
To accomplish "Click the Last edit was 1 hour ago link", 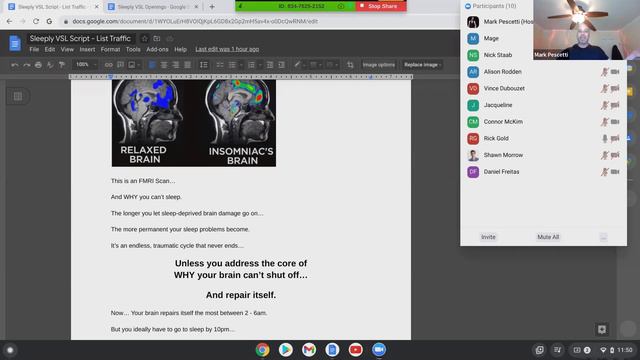I will point(227,49).
